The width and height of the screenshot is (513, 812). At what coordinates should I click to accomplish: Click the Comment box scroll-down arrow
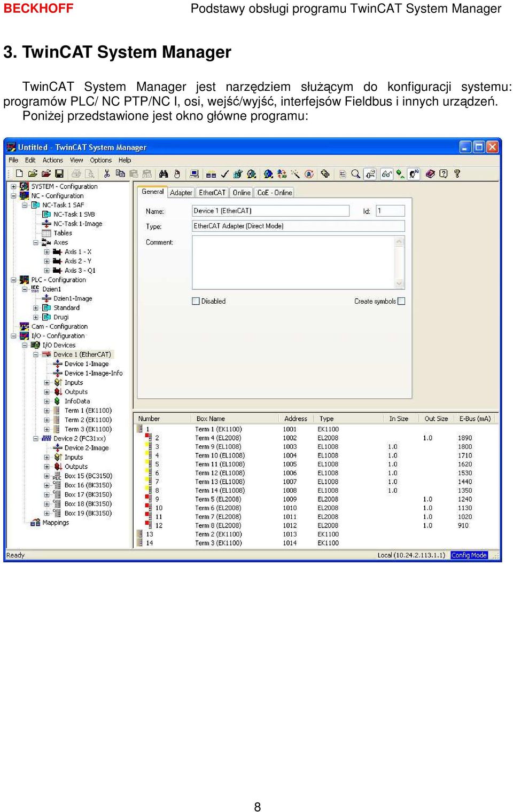click(x=399, y=283)
